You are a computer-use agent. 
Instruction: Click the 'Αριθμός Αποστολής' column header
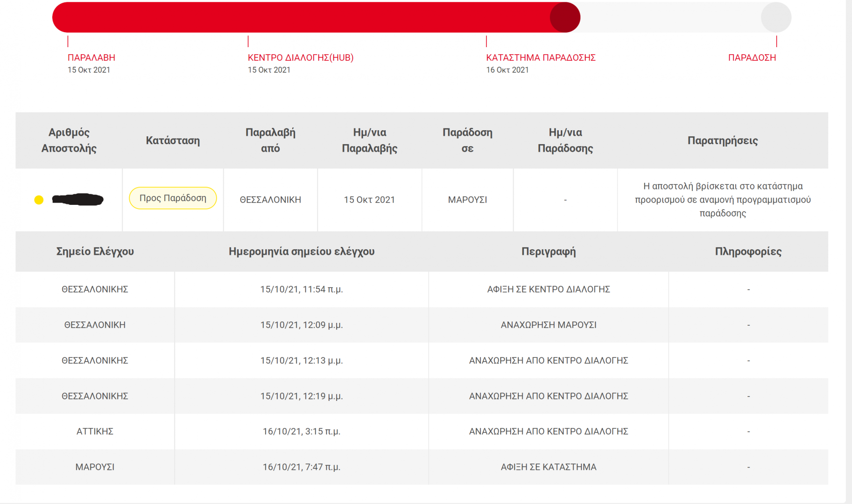(69, 140)
